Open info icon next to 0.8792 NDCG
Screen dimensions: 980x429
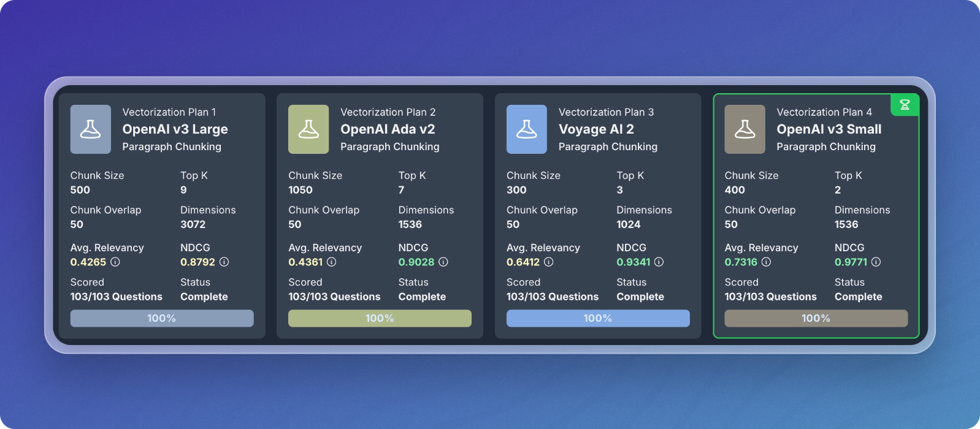[x=224, y=262]
